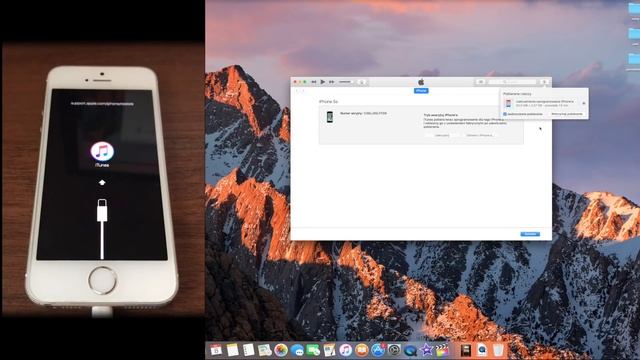This screenshot has width=640, height=360.
Task: Open QuickTime Player from the Dock
Action: [x=410, y=350]
